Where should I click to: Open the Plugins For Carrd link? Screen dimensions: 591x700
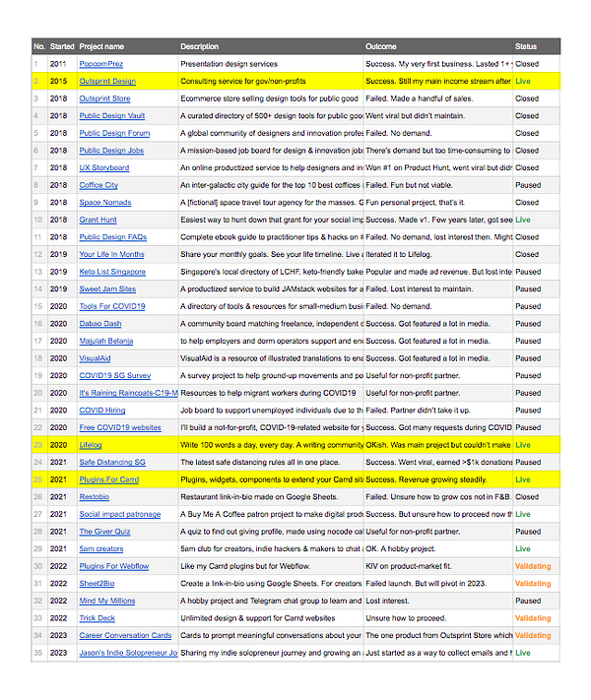click(109, 479)
